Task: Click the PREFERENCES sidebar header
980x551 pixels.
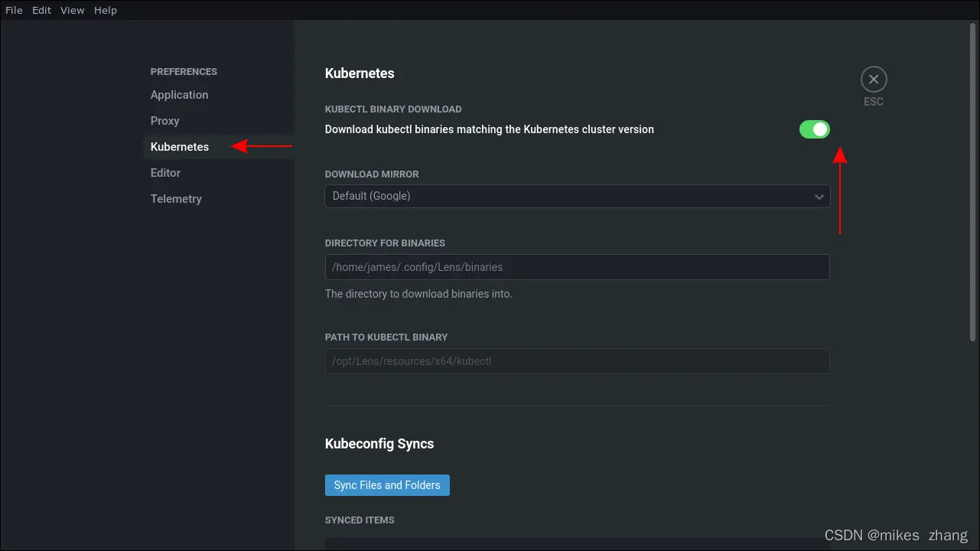Action: [184, 72]
